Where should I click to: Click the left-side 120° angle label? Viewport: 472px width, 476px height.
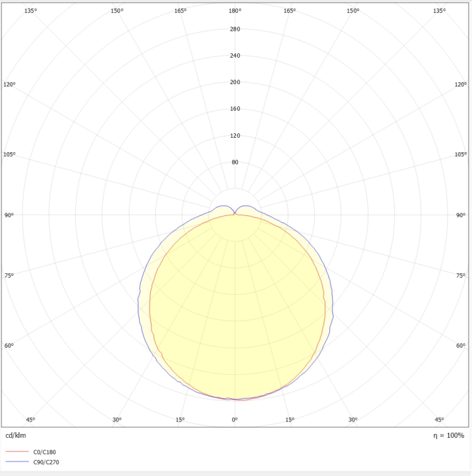(9, 84)
